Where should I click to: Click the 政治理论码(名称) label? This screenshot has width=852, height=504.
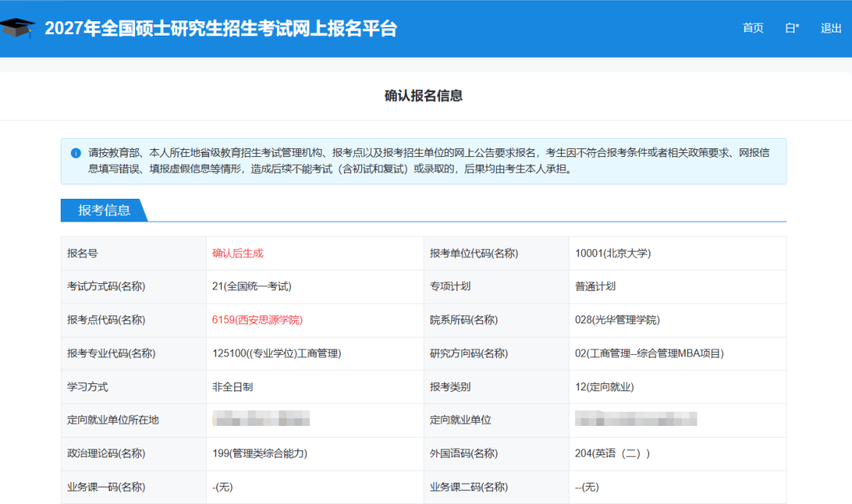pos(106,454)
